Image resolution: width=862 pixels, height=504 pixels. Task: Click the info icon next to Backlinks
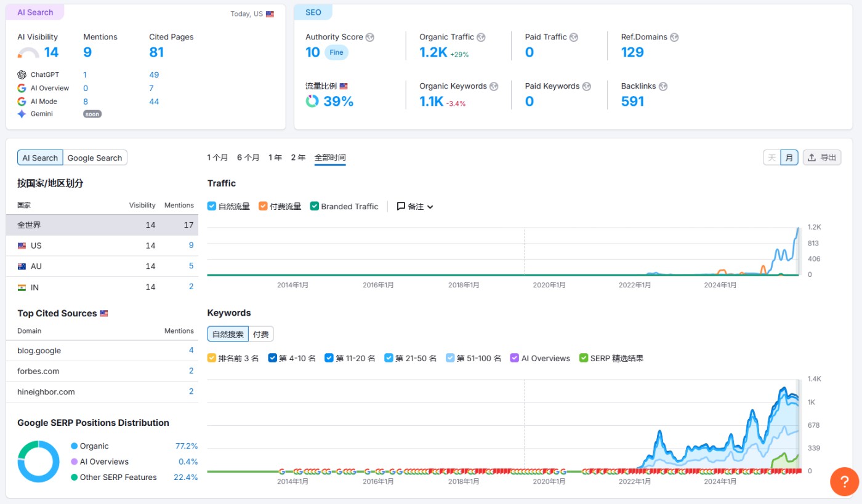(663, 87)
